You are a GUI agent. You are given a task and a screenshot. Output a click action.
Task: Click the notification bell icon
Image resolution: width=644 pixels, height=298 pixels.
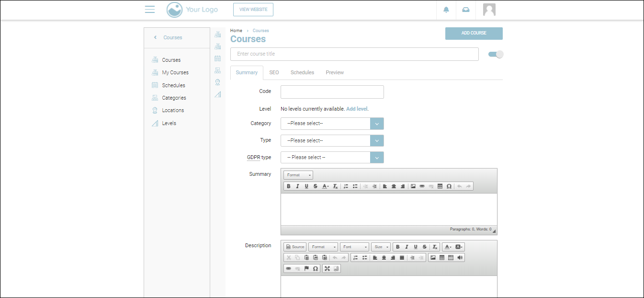click(446, 10)
